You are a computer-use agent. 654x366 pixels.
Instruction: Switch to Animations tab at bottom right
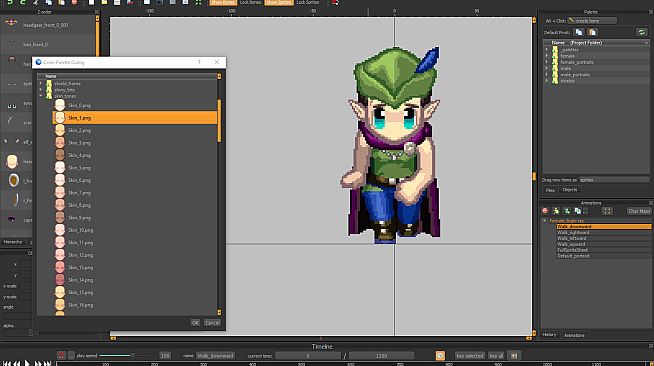(x=574, y=335)
